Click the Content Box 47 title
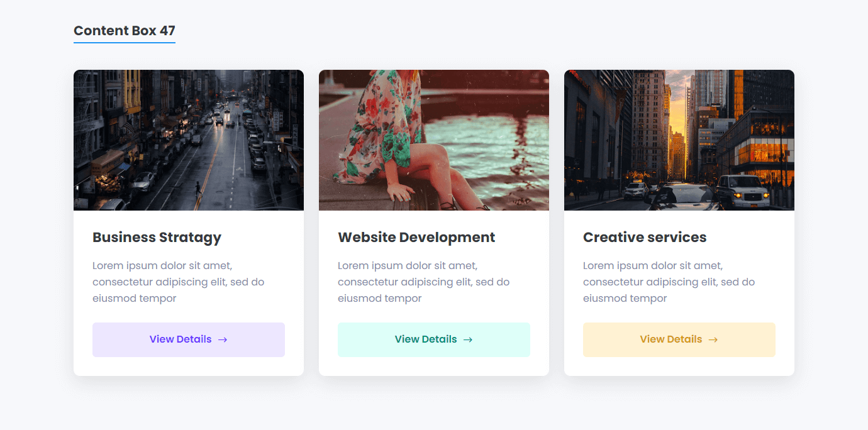This screenshot has width=868, height=430. pyautogui.click(x=125, y=30)
